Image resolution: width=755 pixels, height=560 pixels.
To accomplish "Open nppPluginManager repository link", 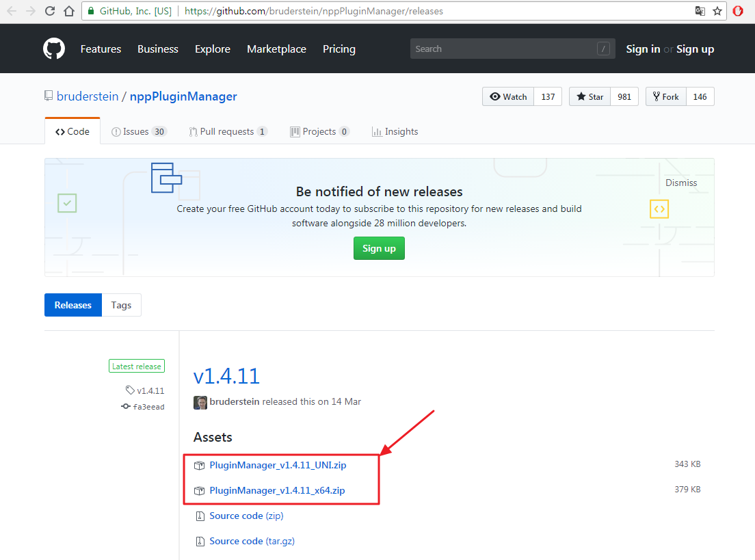I will click(x=183, y=96).
